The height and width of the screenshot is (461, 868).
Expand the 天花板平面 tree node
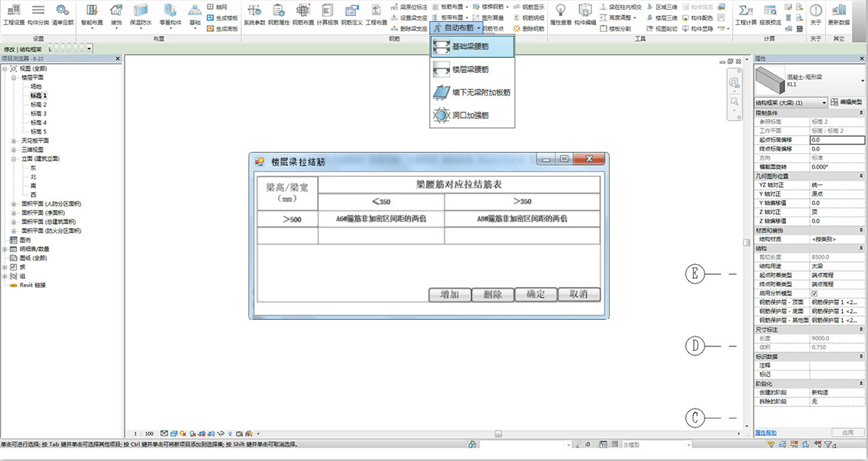[x=14, y=141]
